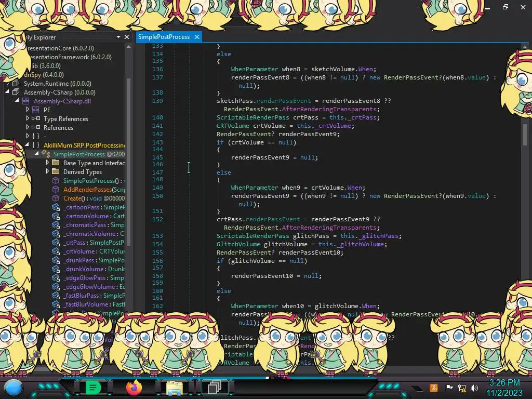Click "WhenParameter" type on line 149
Viewport: 532px width, 399px height.
pyautogui.click(x=255, y=188)
